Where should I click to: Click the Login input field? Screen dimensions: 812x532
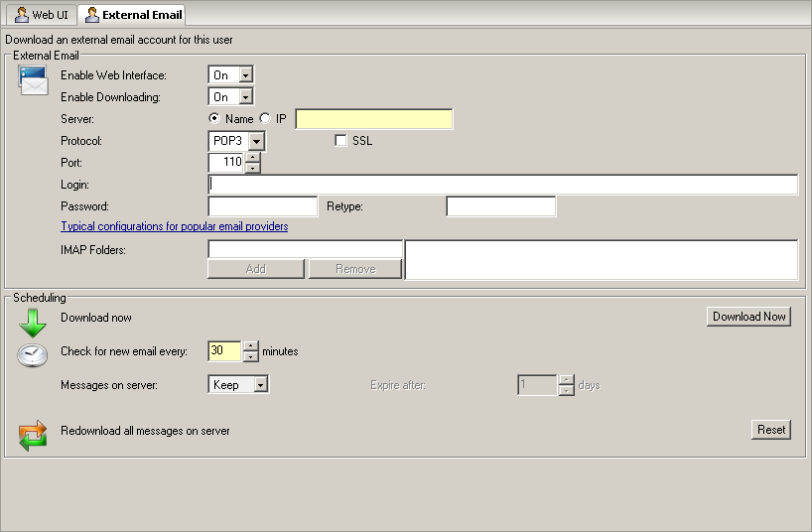click(502, 185)
